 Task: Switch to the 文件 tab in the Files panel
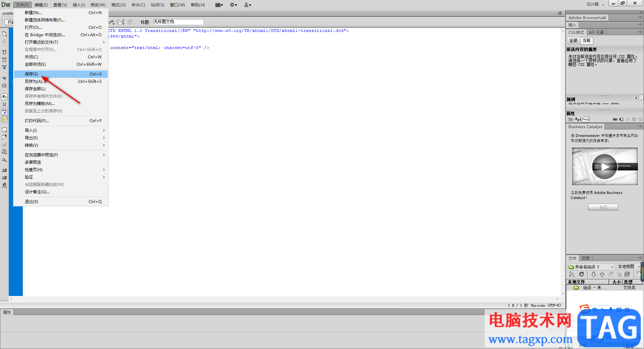coord(572,258)
